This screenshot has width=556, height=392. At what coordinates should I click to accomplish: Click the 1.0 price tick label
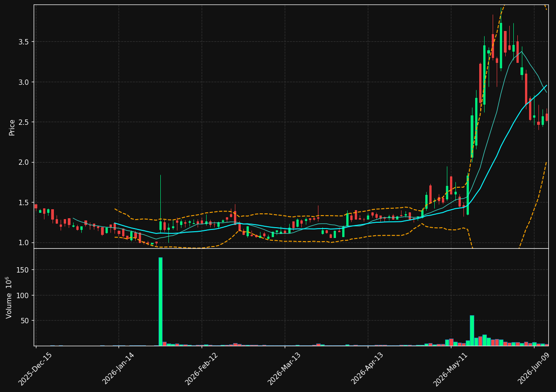[x=24, y=243]
